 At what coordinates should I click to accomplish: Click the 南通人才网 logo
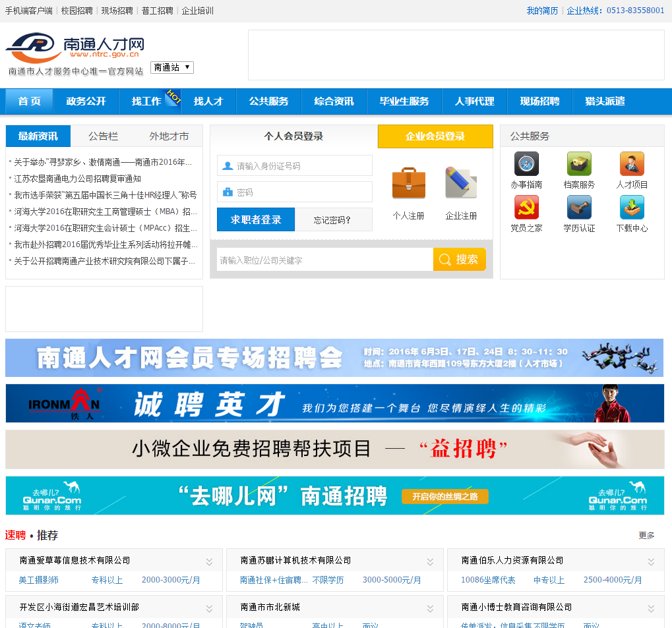point(75,53)
